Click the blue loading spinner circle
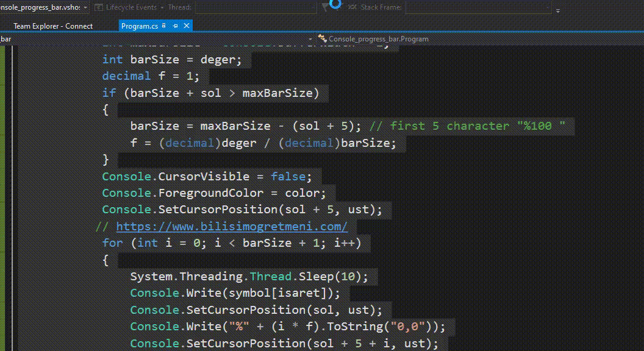Image resolution: width=644 pixels, height=351 pixels. [x=335, y=4]
